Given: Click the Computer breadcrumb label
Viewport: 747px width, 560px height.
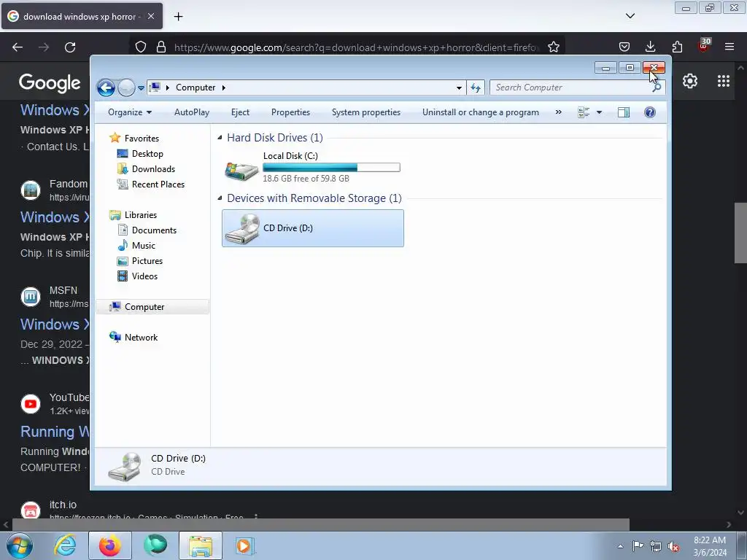Looking at the screenshot, I should [x=196, y=87].
